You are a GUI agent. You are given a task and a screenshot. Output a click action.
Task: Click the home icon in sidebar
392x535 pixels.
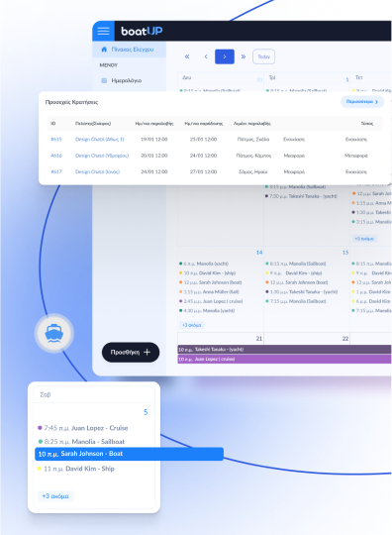104,50
